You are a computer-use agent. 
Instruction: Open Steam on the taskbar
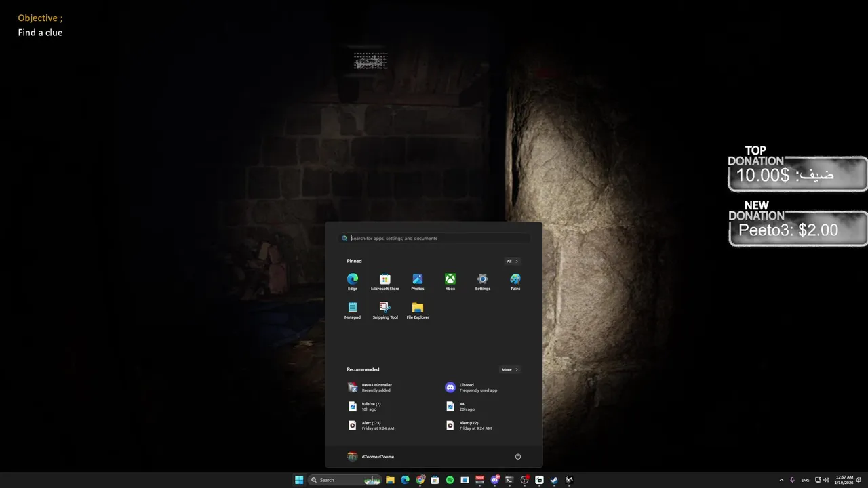(554, 480)
